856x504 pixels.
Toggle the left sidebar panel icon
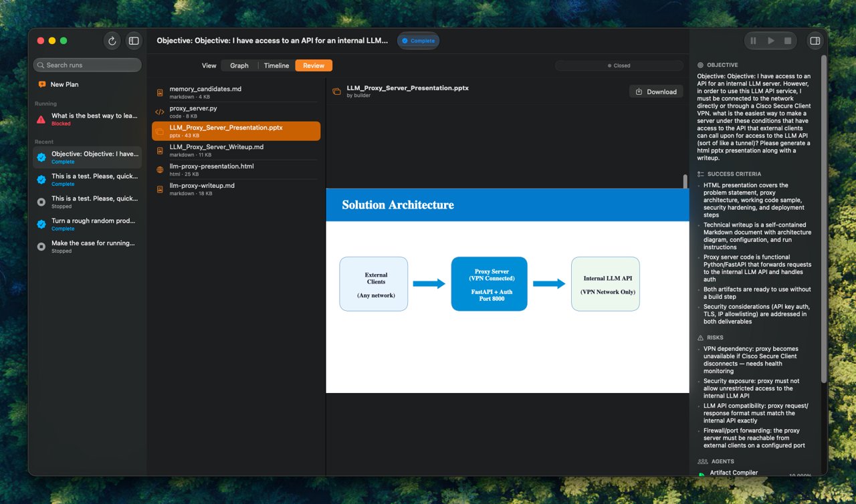tap(134, 41)
